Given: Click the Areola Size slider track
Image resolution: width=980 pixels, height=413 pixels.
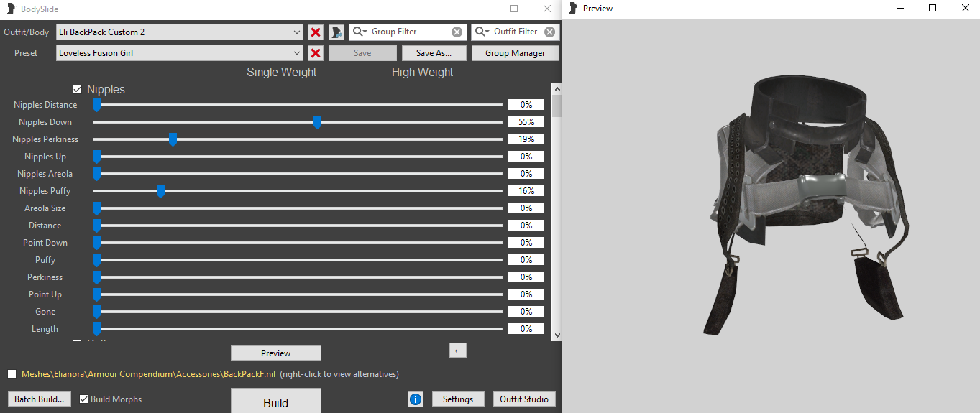Looking at the screenshot, I should point(298,208).
